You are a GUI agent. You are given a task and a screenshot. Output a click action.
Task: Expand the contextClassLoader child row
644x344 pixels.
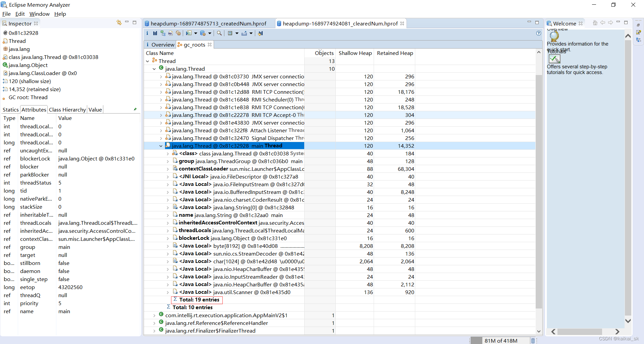(x=168, y=169)
